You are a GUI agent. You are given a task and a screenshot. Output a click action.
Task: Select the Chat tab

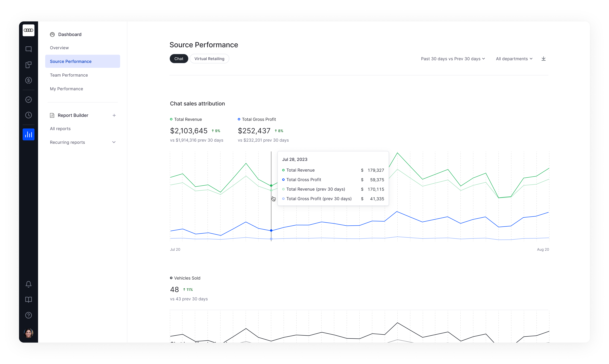pos(179,59)
